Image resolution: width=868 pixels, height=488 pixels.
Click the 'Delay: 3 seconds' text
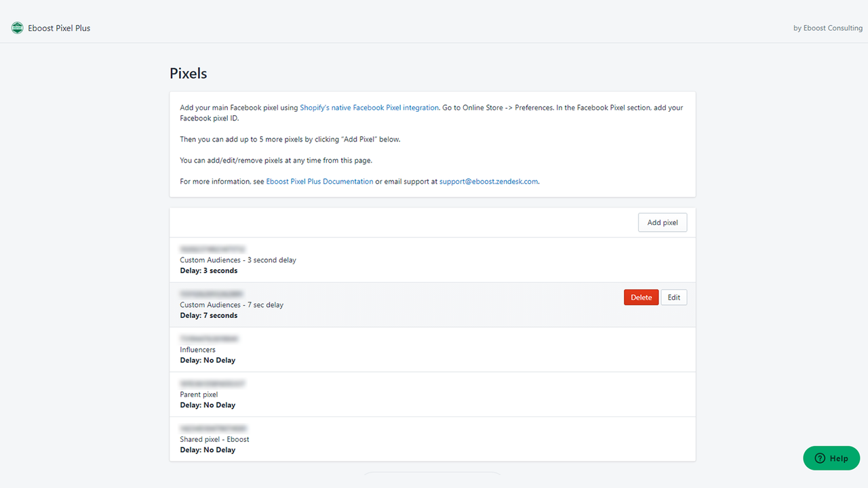(209, 271)
